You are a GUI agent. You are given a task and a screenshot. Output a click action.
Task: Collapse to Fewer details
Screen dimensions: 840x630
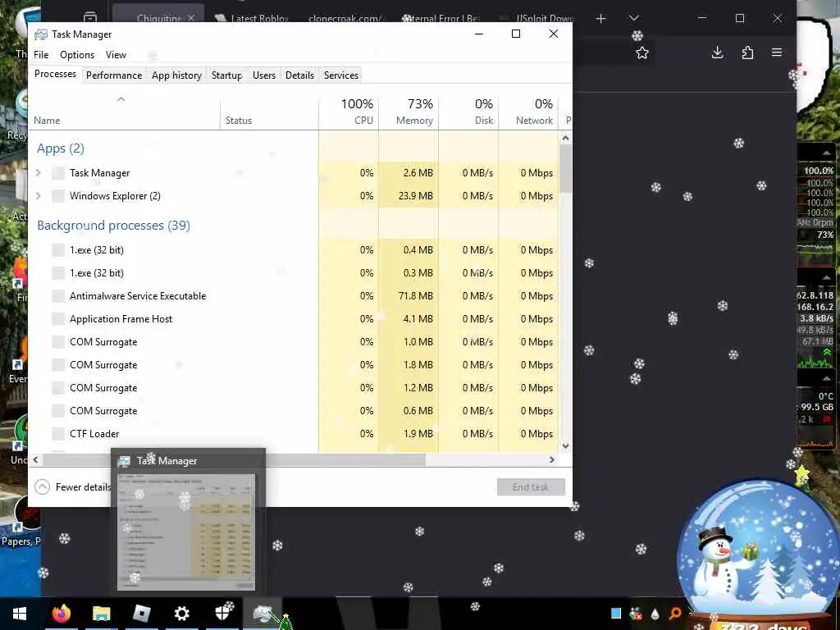point(73,487)
